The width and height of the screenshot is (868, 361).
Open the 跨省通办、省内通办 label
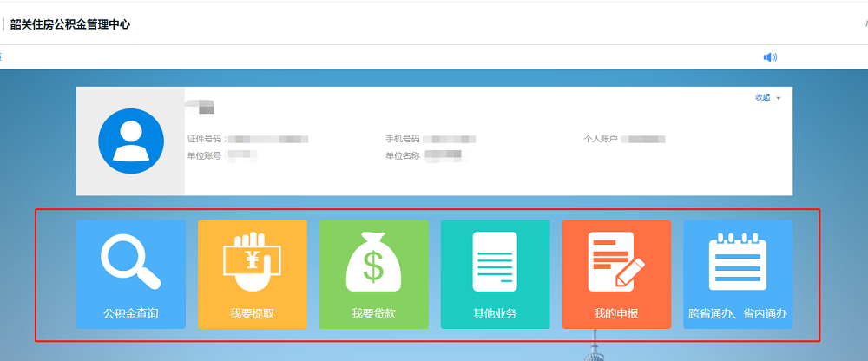(737, 313)
